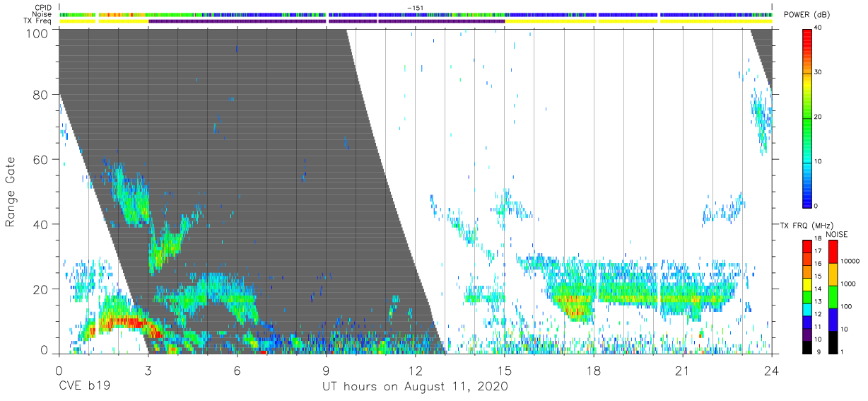Screen dimensions: 868x401
Task: Click the POWER (dB) colorbar
Action: click(807, 117)
